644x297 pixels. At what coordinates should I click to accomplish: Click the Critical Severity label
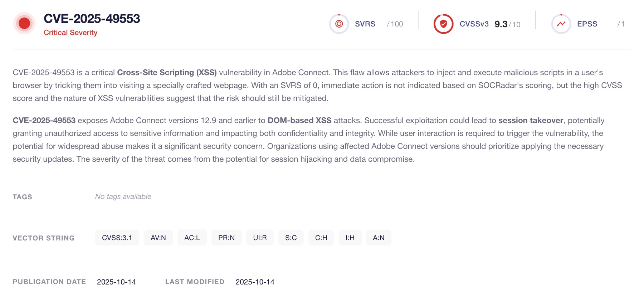tap(70, 33)
